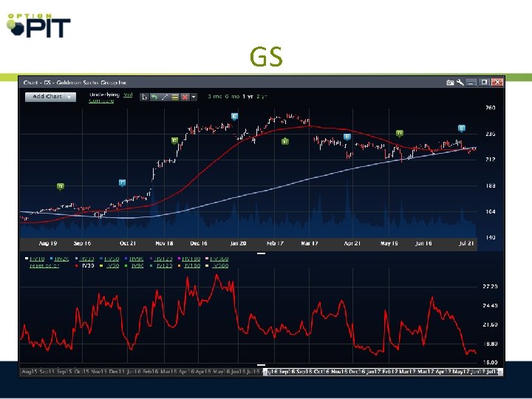Click the green D dividend marker near Aug 19
This screenshot has width=532, height=399.
pos(61,187)
